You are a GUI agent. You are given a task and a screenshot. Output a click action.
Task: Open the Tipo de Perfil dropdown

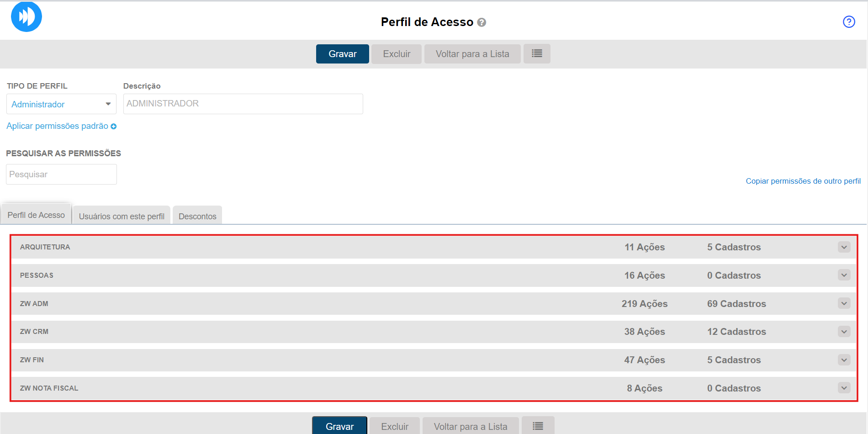61,104
